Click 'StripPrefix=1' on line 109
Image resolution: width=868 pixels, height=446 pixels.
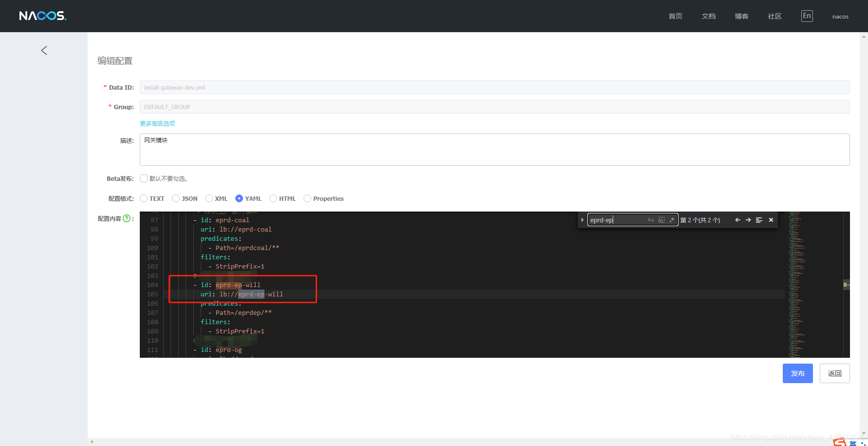pos(240,331)
